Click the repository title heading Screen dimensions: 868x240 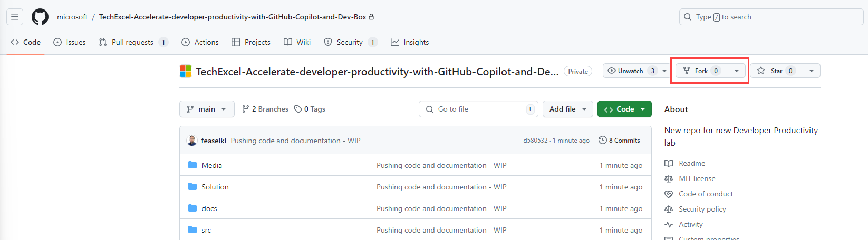[x=377, y=72]
